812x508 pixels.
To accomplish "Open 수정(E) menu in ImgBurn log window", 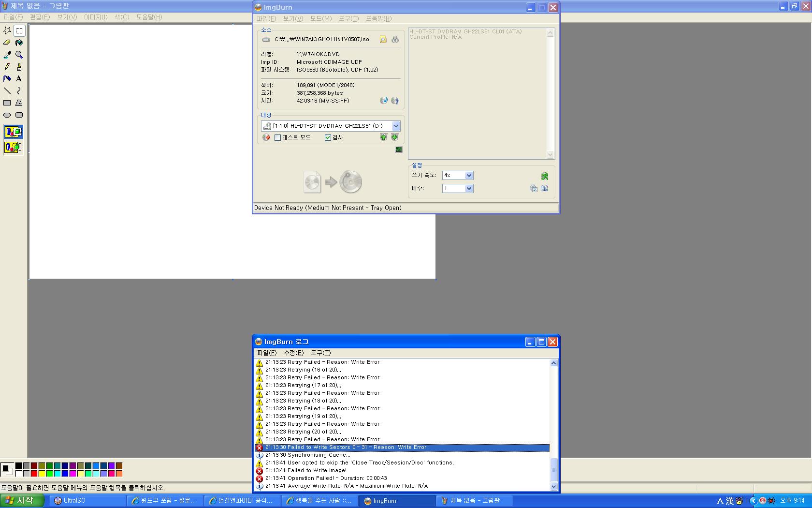I will click(294, 353).
